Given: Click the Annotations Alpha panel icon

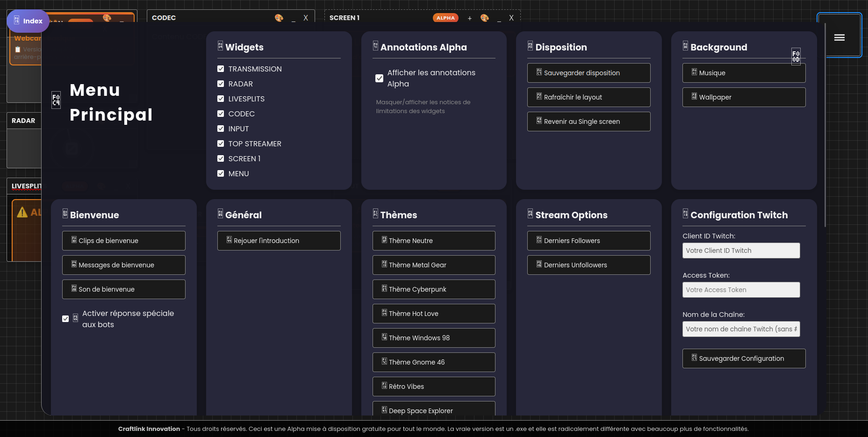Looking at the screenshot, I should coord(375,45).
